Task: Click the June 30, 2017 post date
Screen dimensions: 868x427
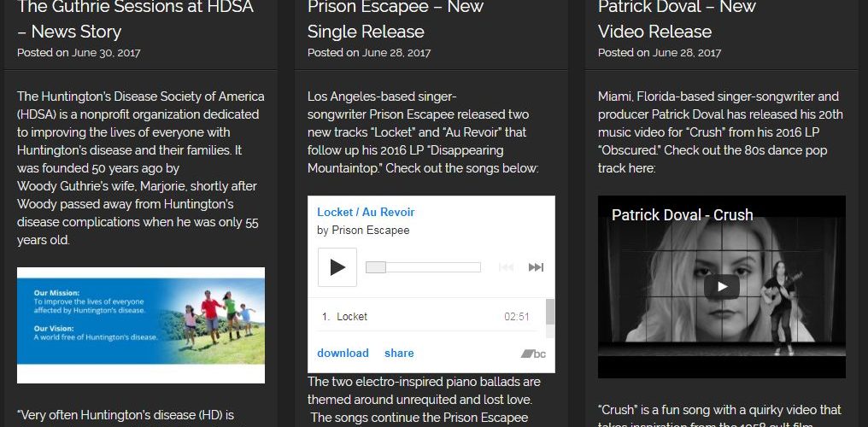Action: pos(106,53)
